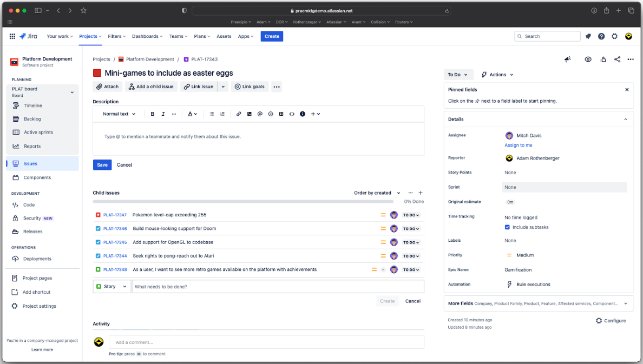Click What needs to be done field
Image resolution: width=643 pixels, height=364 pixels.
click(278, 287)
